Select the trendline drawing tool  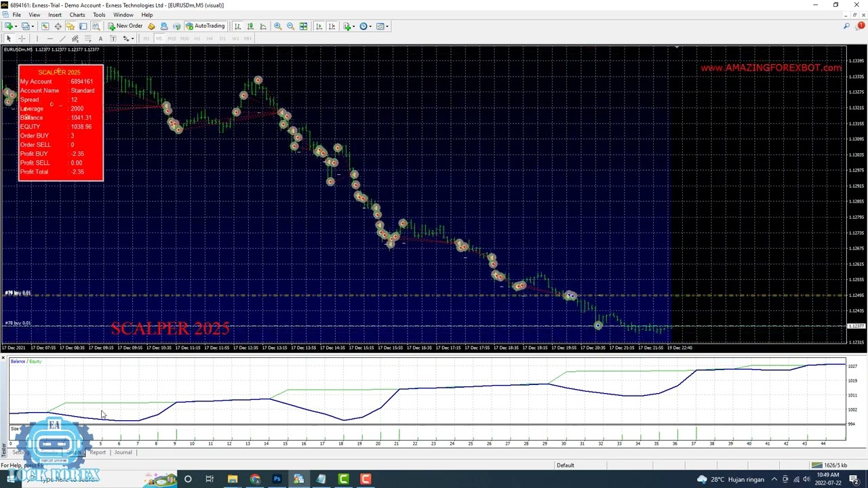[62, 38]
